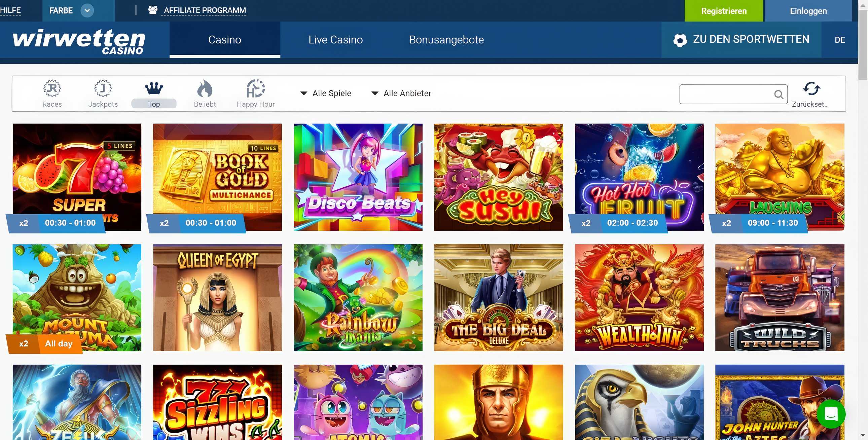The image size is (868, 440).
Task: Click the Top crown icon
Action: (154, 88)
